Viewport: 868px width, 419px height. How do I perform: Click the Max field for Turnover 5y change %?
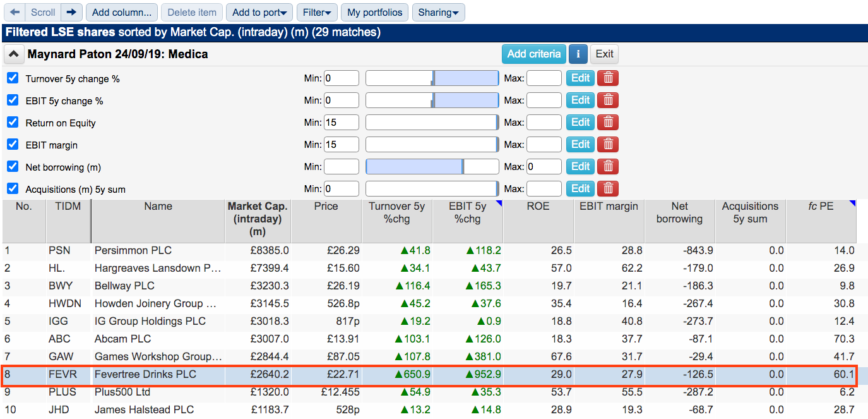pyautogui.click(x=544, y=78)
